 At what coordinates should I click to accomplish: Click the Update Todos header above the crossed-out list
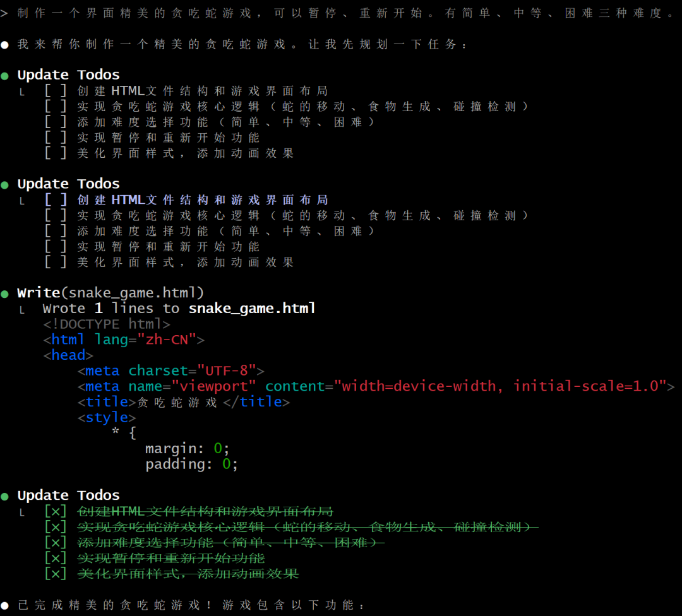(x=68, y=495)
